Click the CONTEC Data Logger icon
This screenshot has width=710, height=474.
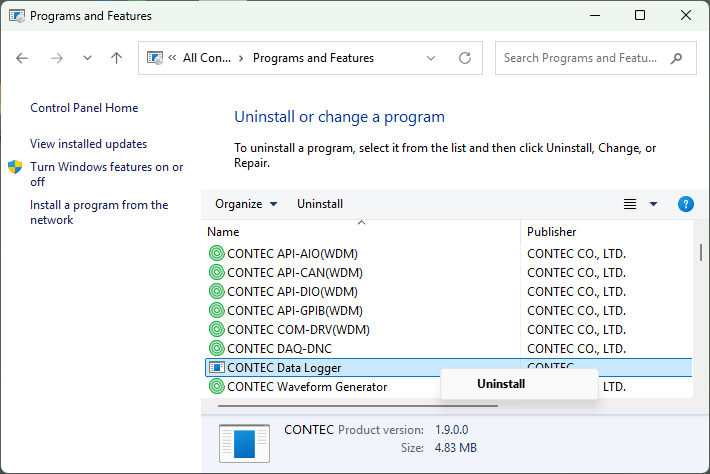tap(216, 367)
